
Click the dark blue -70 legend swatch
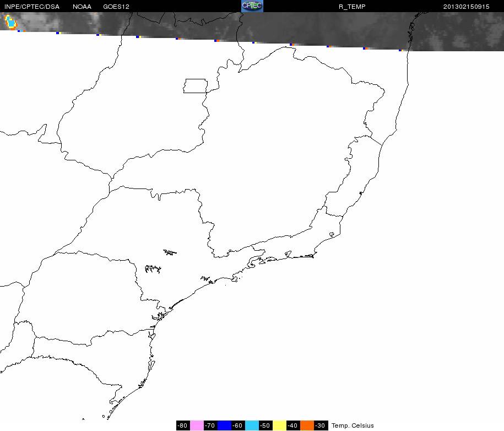[224, 425]
